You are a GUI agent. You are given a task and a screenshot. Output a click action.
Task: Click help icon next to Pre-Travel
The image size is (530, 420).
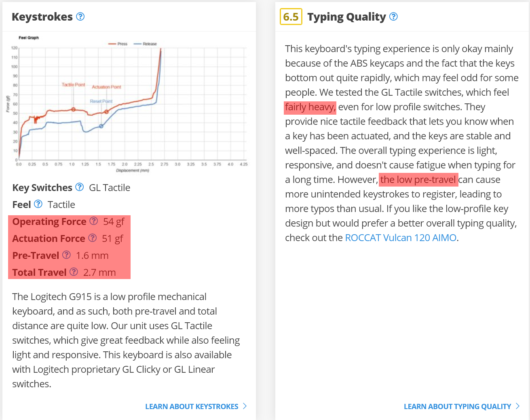pyautogui.click(x=67, y=255)
